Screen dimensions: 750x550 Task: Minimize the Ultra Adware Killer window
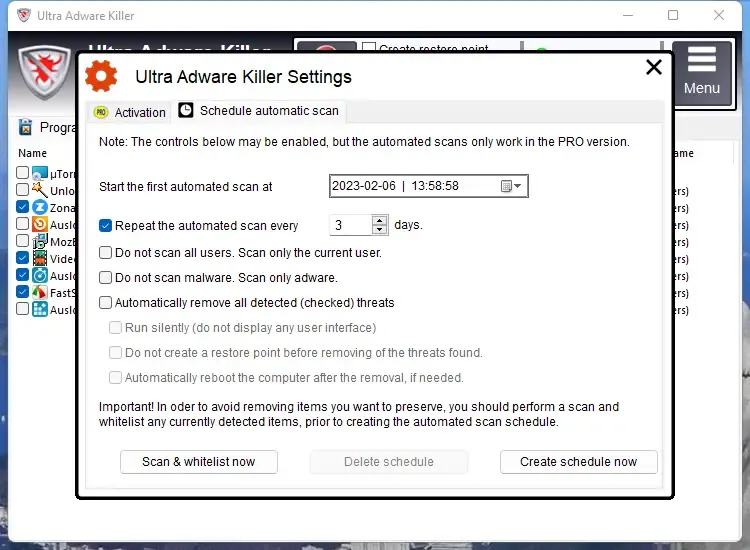click(628, 15)
